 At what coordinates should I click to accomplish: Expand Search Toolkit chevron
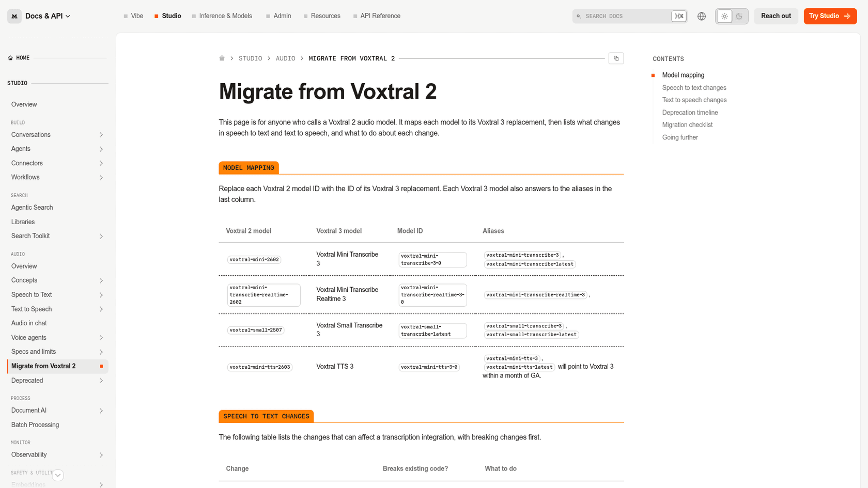[x=101, y=237]
